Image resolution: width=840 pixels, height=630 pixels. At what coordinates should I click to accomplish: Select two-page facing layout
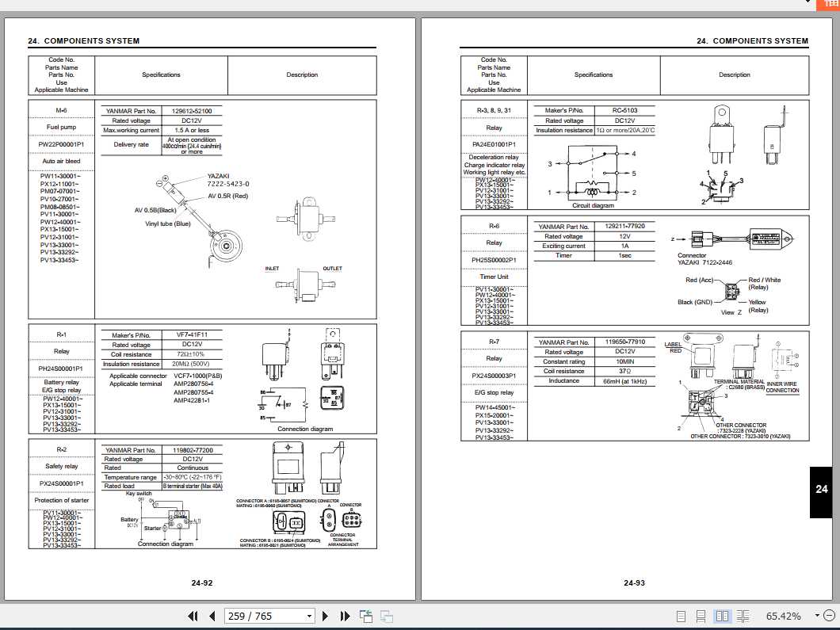point(722,617)
